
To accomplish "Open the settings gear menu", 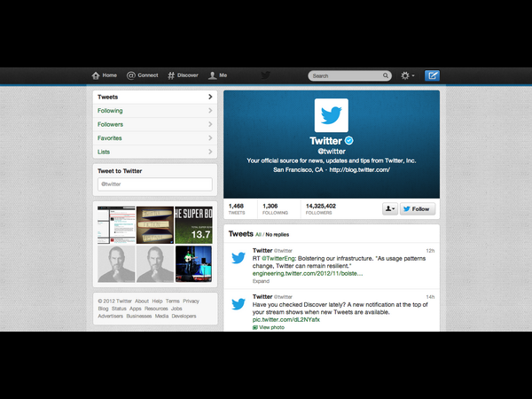I will coord(407,75).
